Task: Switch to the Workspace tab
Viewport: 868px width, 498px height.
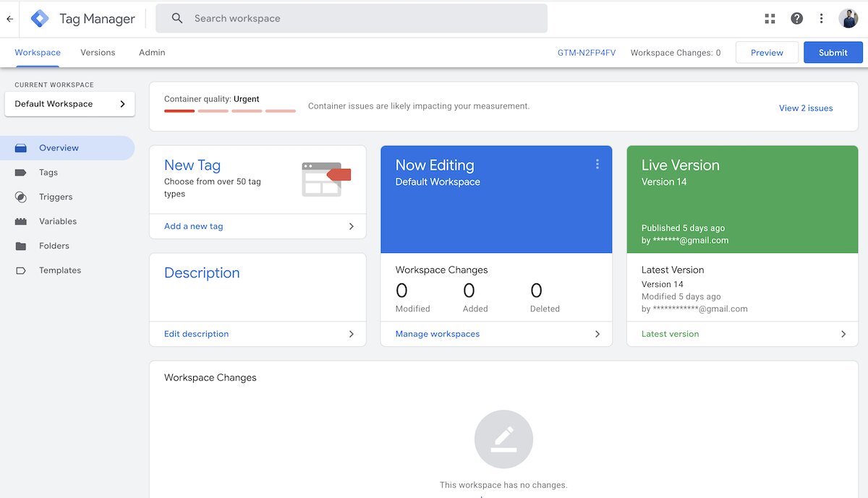Action: tap(38, 53)
